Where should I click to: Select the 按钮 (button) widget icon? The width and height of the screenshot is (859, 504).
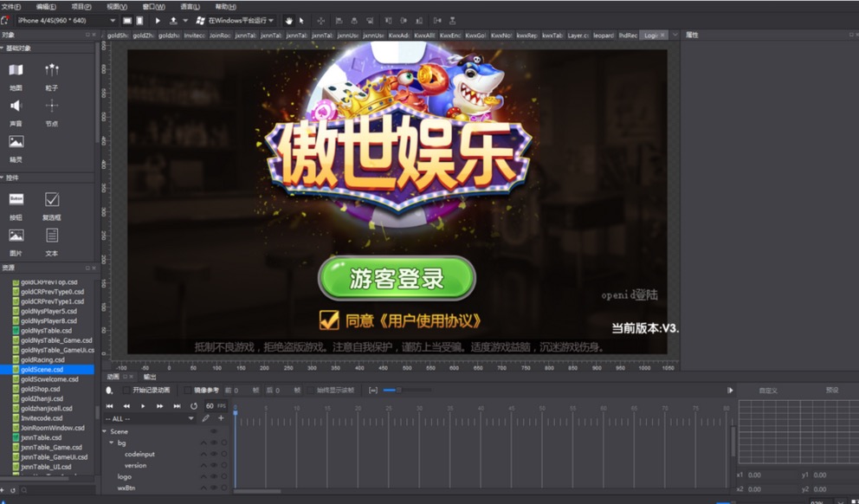[16, 200]
